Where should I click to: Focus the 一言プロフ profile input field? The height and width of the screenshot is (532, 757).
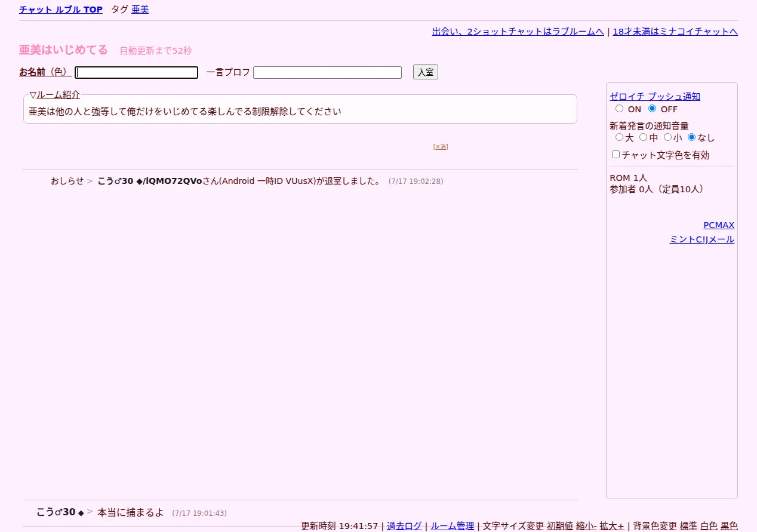pyautogui.click(x=327, y=72)
